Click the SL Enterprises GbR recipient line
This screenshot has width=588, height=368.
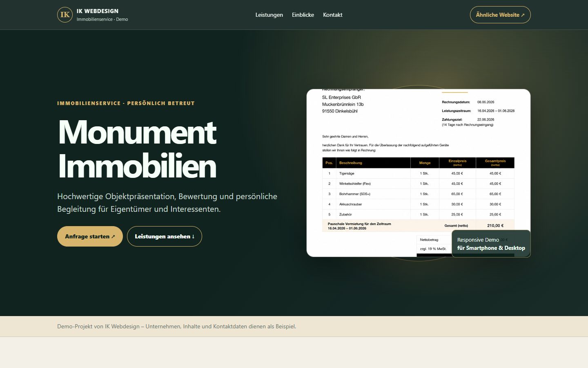click(x=341, y=97)
